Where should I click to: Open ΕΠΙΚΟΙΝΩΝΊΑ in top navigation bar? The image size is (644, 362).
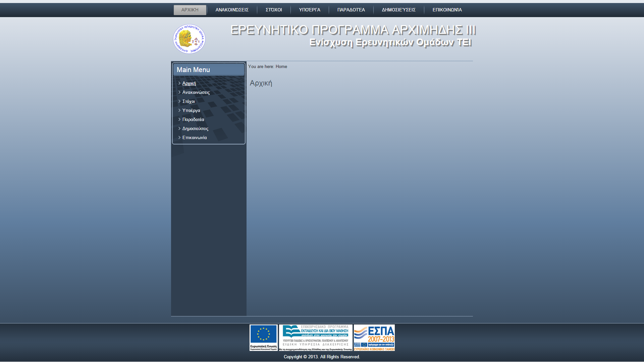(447, 10)
